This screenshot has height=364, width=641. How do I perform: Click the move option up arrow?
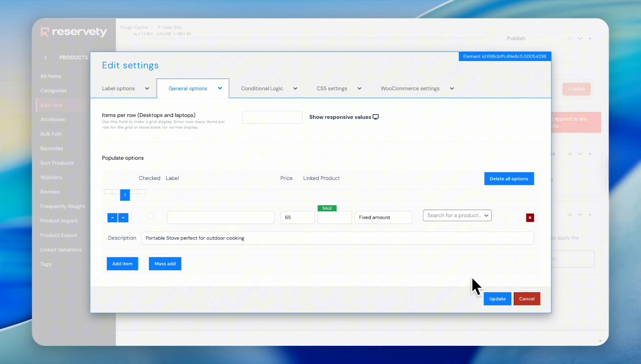click(x=112, y=218)
